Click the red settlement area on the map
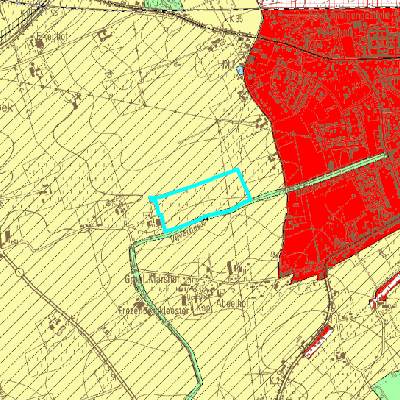Screen dimensions: 400x400 [x=333, y=143]
